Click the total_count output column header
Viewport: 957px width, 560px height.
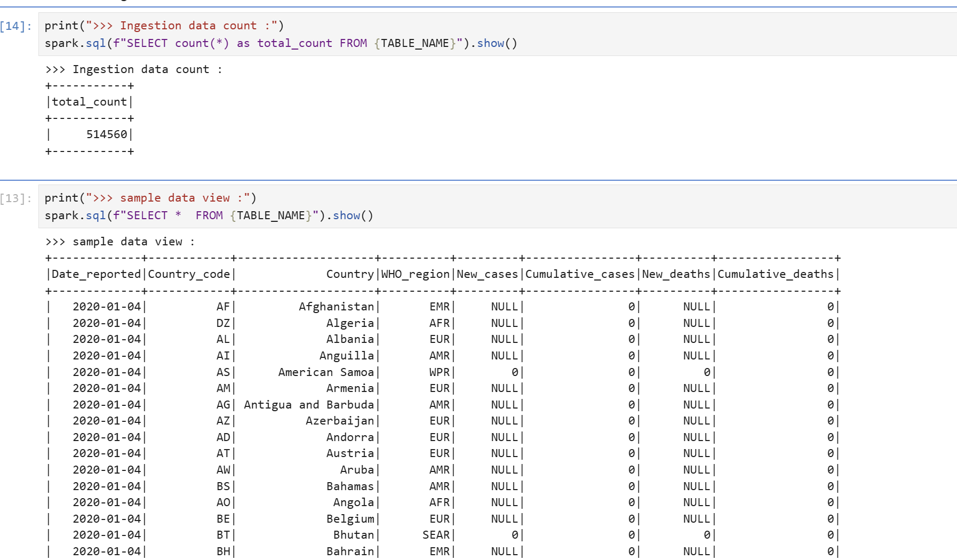[89, 102]
